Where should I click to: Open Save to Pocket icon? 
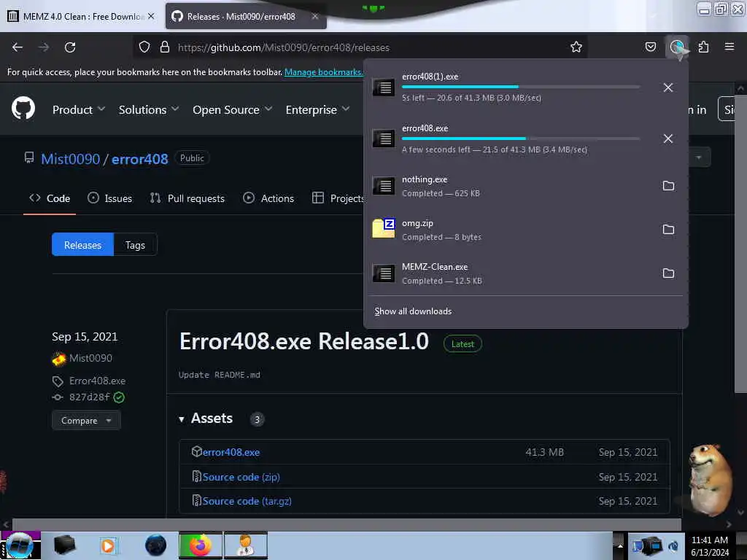click(x=650, y=47)
